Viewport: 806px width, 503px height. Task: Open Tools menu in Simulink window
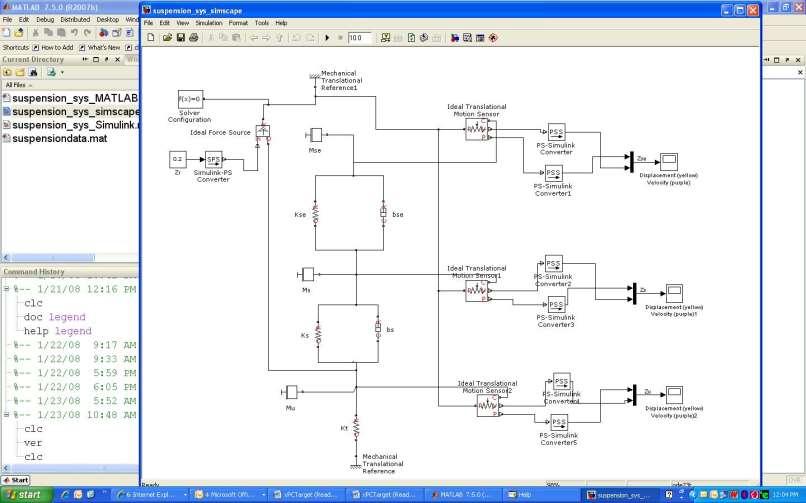click(x=262, y=23)
